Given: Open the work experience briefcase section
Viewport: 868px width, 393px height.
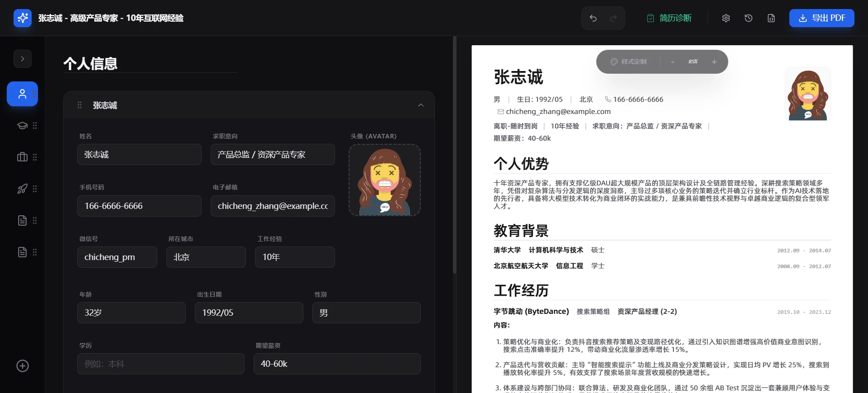Looking at the screenshot, I should coord(22,157).
